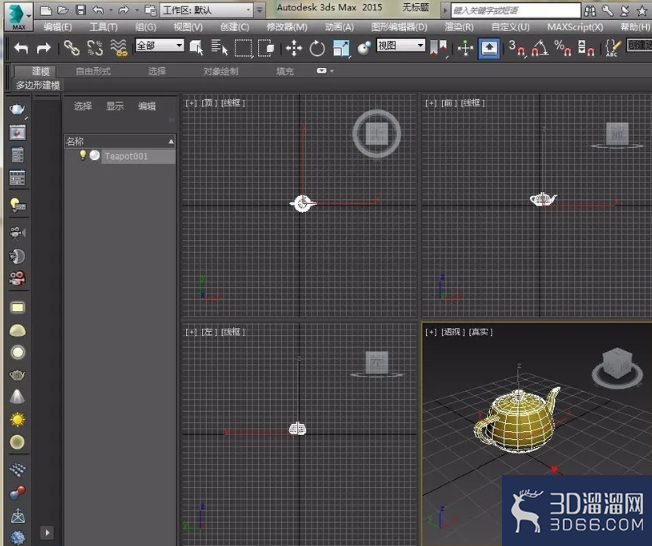The height and width of the screenshot is (546, 652).
Task: Open the Group (G) menu
Action: (x=146, y=27)
